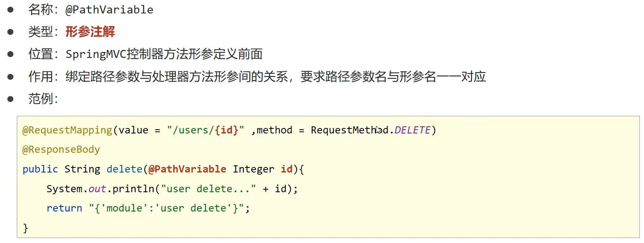The image size is (644, 243).
Task: Click the closing brace of the method
Action: [x=25, y=227]
